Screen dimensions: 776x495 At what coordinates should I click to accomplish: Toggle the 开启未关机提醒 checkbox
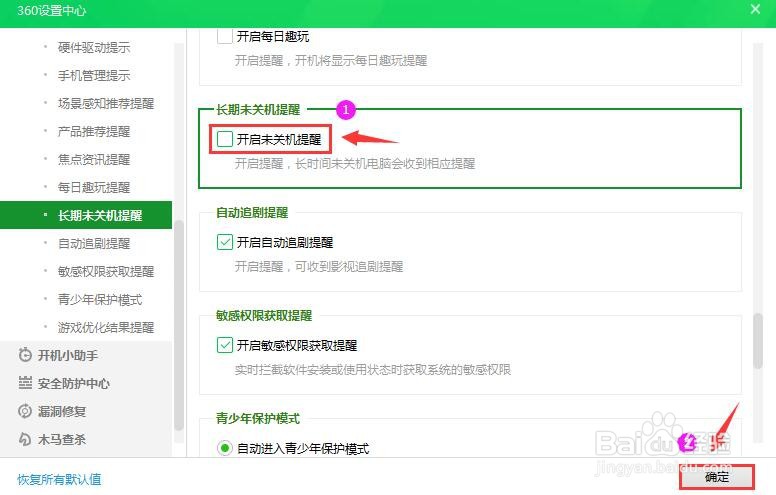(225, 139)
